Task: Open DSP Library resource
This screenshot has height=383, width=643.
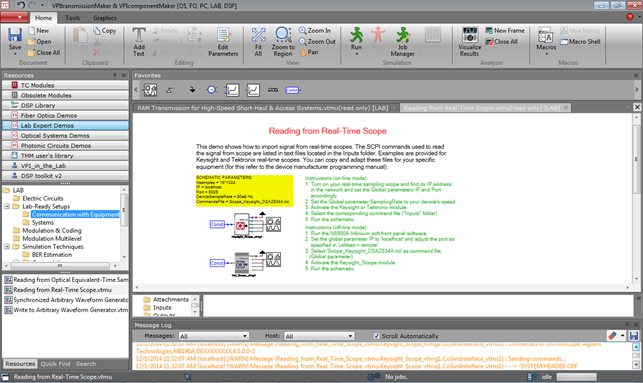Action: coord(65,105)
